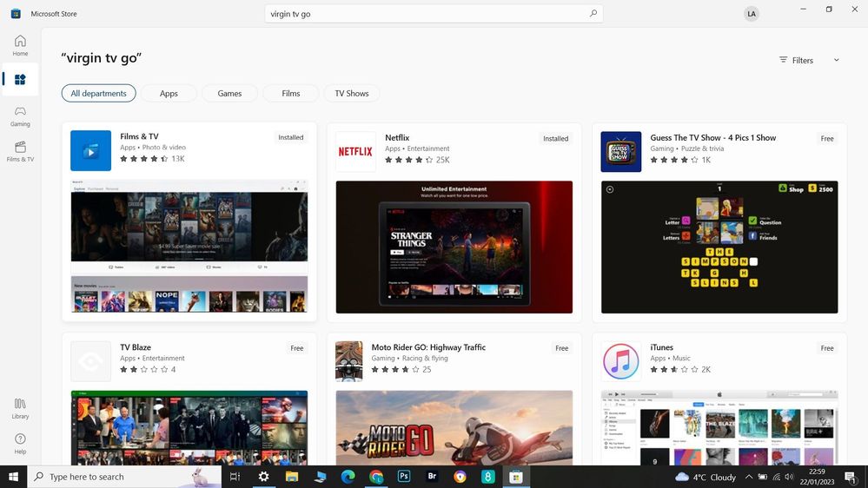Open the Netflix Stranger Things preview image
The width and height of the screenshot is (868, 488).
click(454, 247)
